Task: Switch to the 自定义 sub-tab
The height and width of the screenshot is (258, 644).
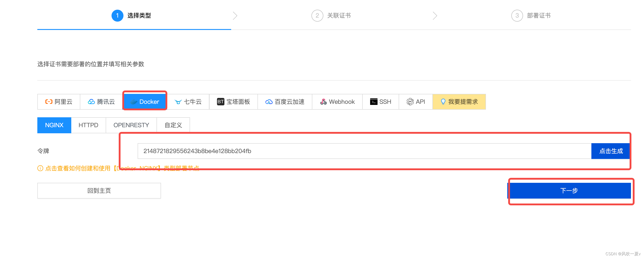Action: tap(173, 125)
